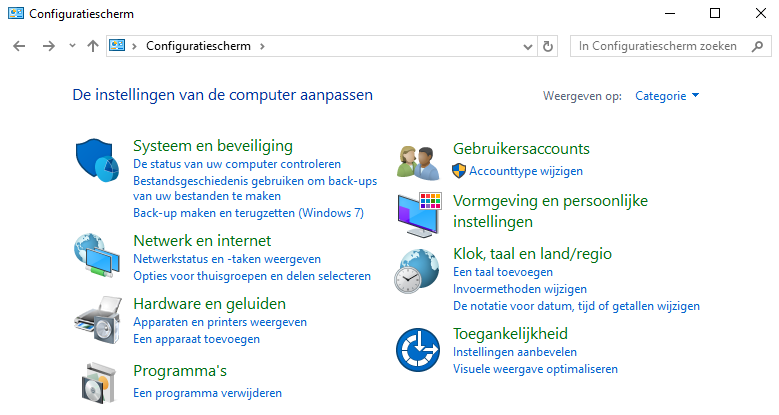Image resolution: width=779 pixels, height=415 pixels.
Task: Click the Vormgeving monitor icon
Action: 420,210
